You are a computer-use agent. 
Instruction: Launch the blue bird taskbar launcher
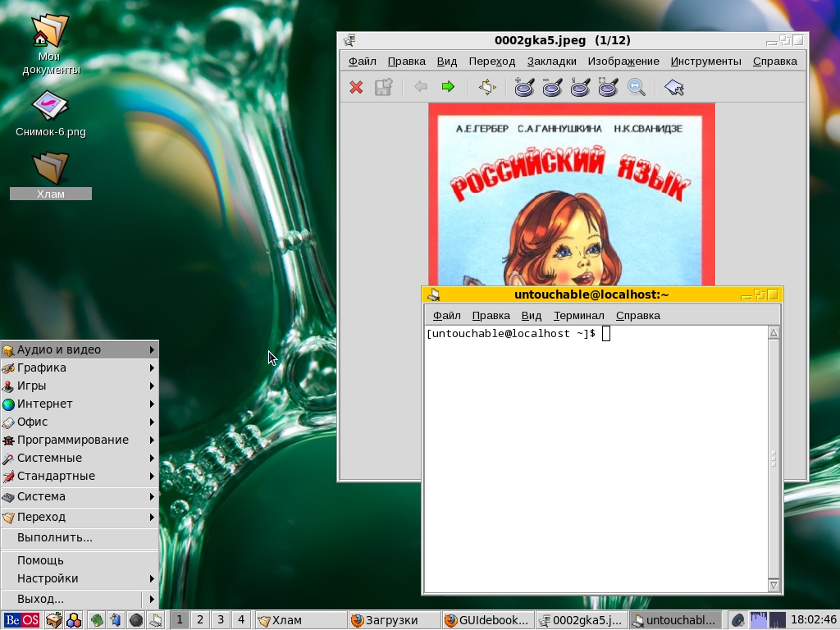point(116,620)
